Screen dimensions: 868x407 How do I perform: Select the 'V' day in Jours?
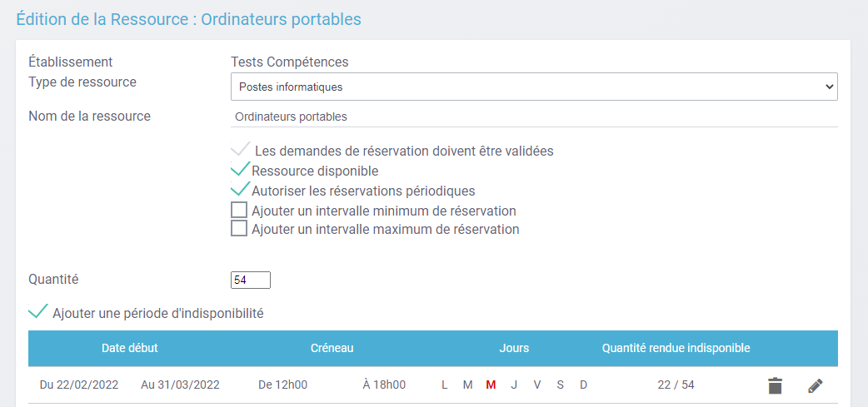(x=537, y=385)
